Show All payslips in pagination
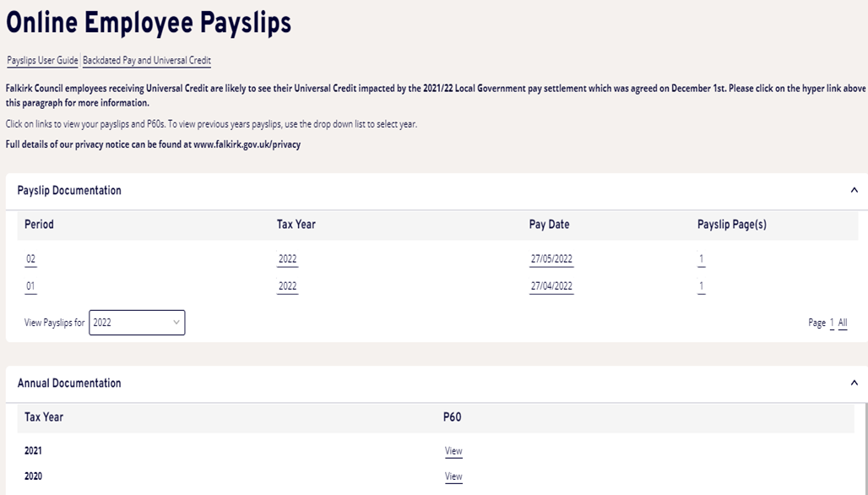868x495 pixels. (843, 323)
